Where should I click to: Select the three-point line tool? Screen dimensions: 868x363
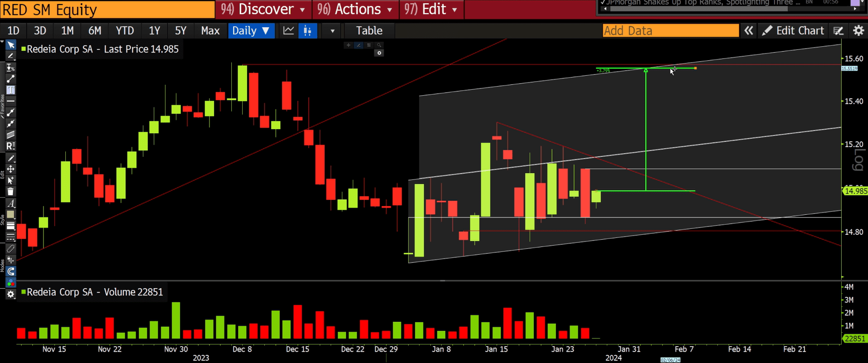10,112
